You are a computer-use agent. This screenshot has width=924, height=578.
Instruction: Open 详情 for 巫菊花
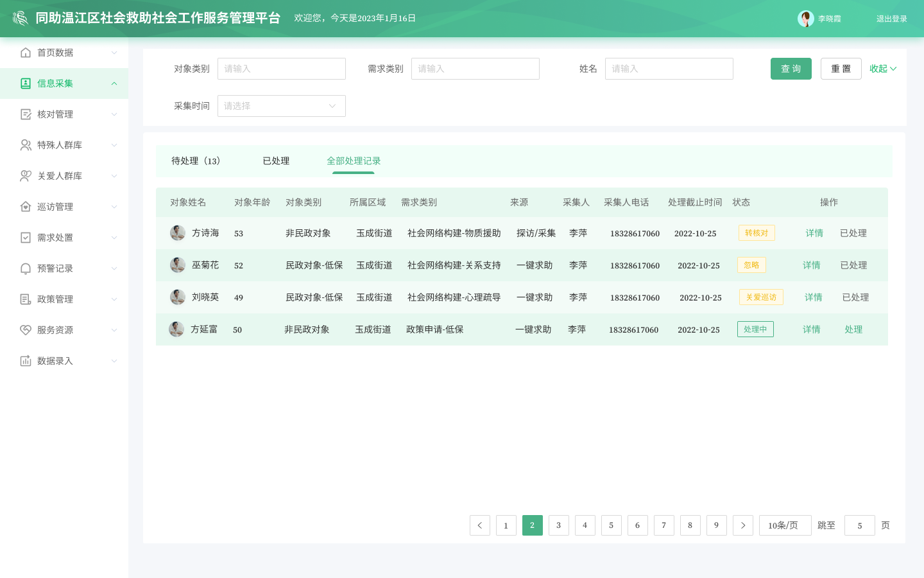point(812,265)
